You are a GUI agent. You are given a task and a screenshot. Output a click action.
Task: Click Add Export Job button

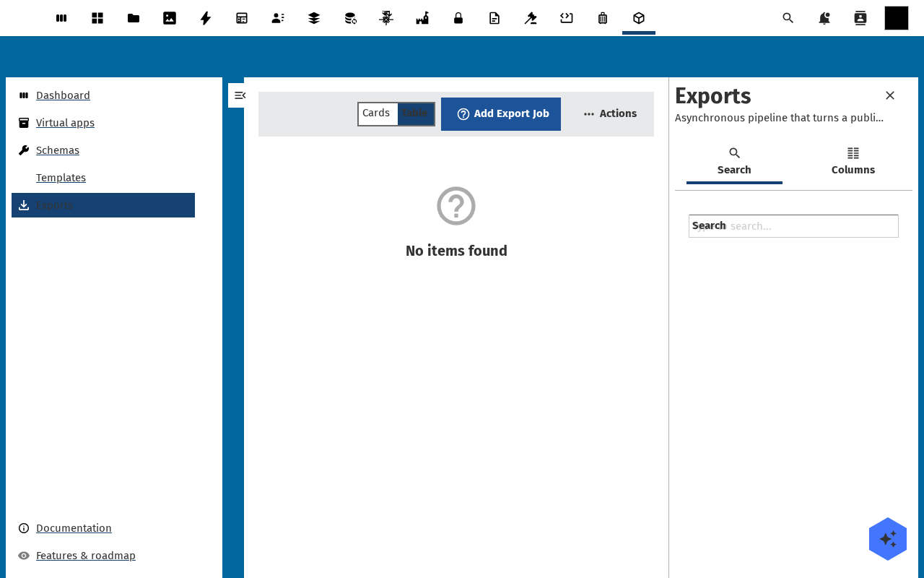[x=501, y=114]
